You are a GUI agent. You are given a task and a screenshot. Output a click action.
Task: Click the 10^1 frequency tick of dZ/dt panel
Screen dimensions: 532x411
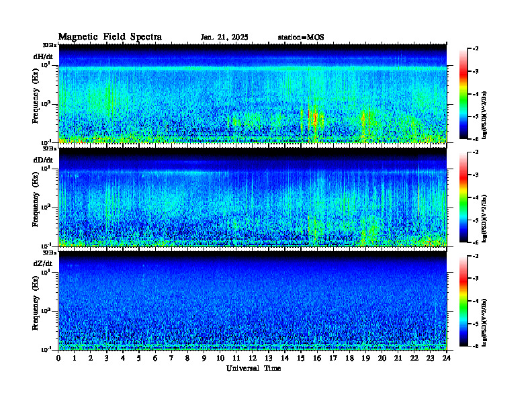tap(46, 271)
